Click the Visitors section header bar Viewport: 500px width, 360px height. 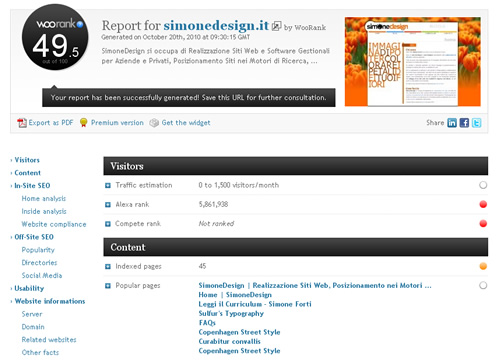296,166
